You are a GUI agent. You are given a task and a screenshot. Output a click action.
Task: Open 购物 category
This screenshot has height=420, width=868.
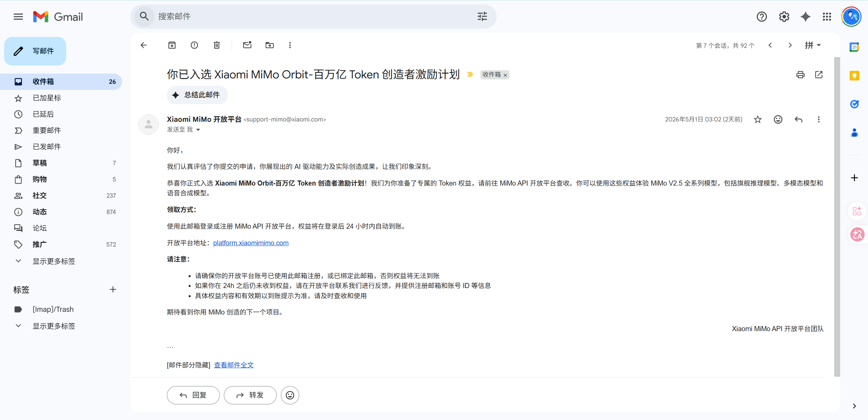pyautogui.click(x=61, y=179)
